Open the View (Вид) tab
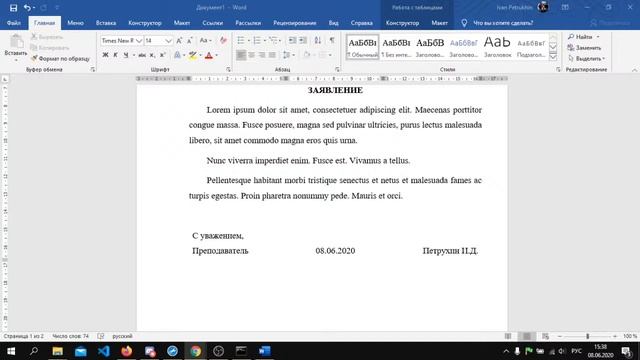 click(333, 23)
